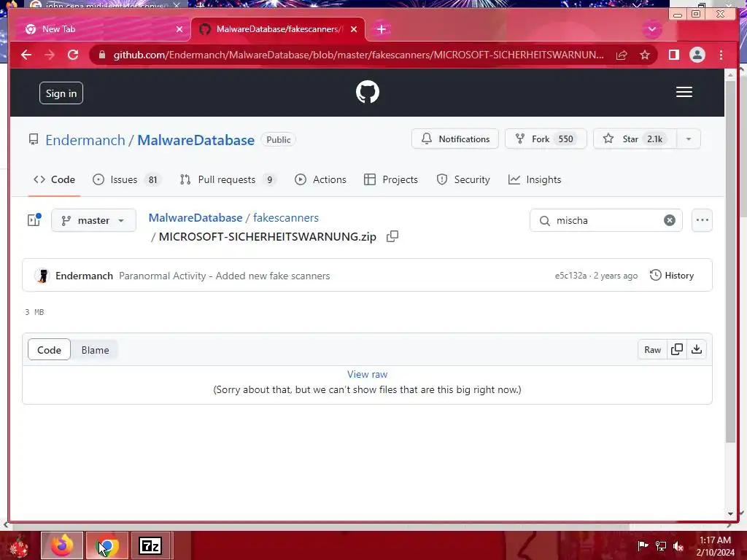Open the Projects tab
The image size is (747, 560).
coord(391,179)
